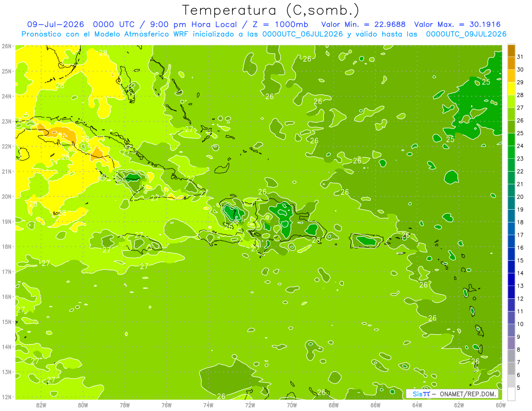Click the teal swatch between 19 and 20
The image size is (532, 411).
pyautogui.click(x=511, y=203)
